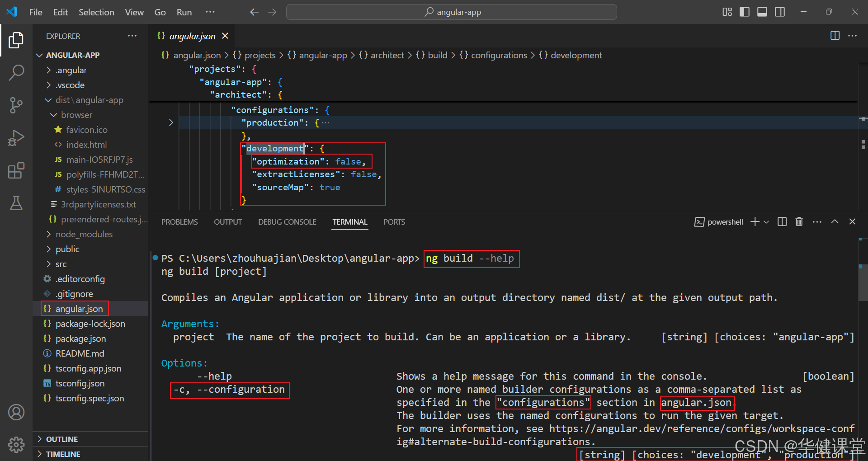Image resolution: width=868 pixels, height=461 pixels.
Task: Show more menu bar items ellipsis
Action: click(x=210, y=12)
